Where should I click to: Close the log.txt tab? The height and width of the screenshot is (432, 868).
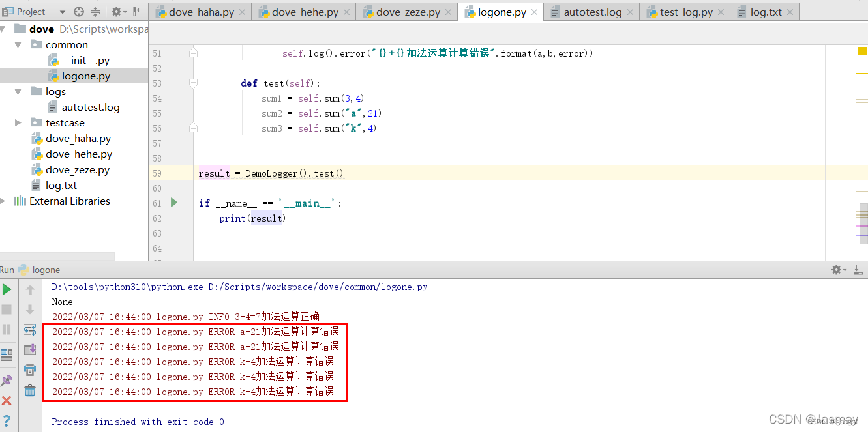coord(790,12)
